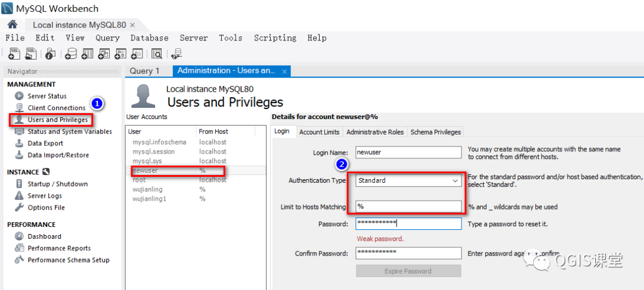The height and width of the screenshot is (290, 644).
Task: Open a SQL script file icon
Action: tap(31, 53)
